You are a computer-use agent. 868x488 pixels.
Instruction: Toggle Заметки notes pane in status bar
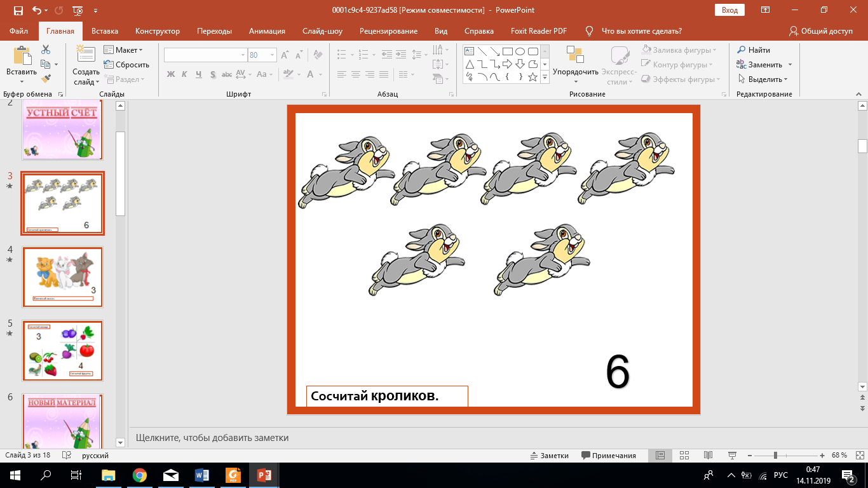(550, 456)
